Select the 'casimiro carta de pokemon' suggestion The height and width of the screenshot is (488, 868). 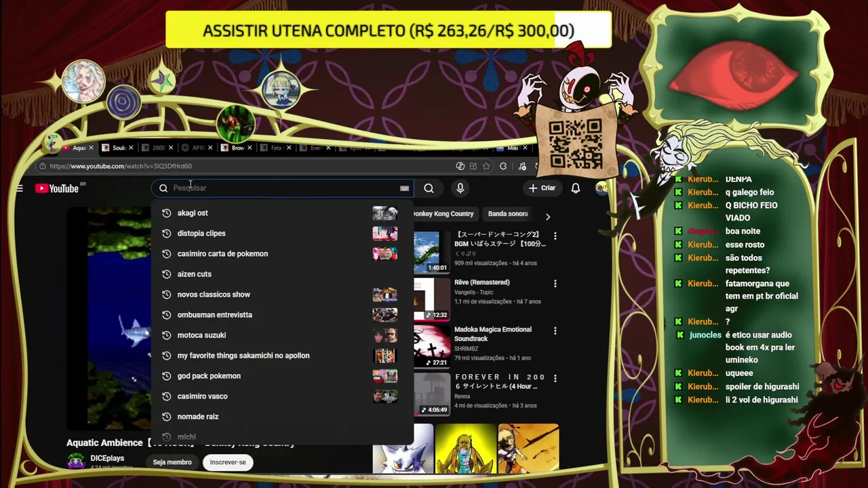coord(281,253)
